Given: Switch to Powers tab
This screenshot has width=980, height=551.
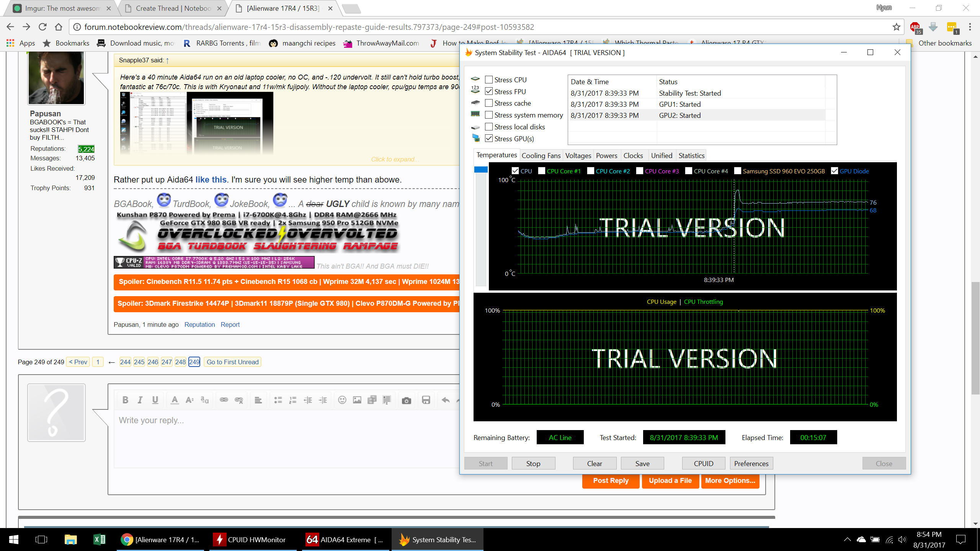Looking at the screenshot, I should 607,155.
